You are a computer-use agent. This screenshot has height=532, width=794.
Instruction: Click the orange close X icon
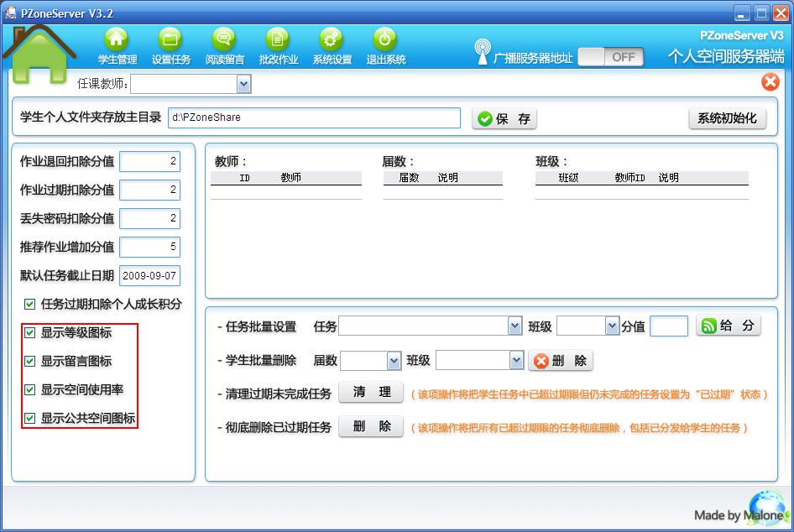(x=770, y=82)
